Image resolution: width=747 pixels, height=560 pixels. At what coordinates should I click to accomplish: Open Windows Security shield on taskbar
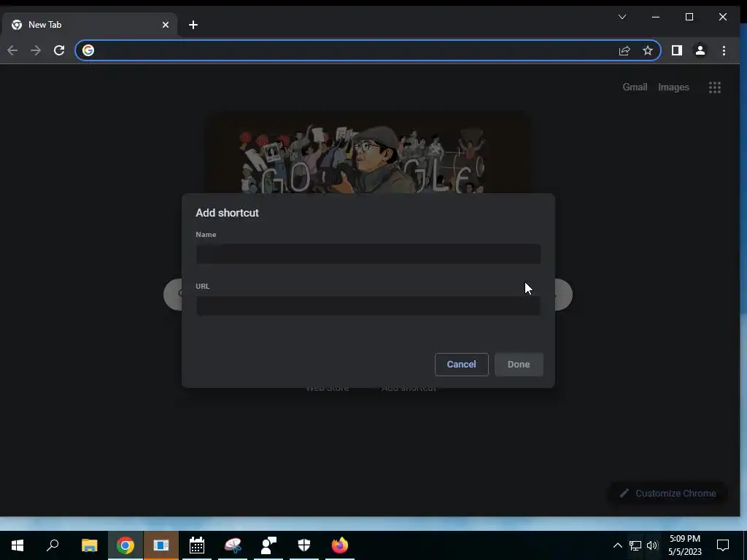(304, 545)
